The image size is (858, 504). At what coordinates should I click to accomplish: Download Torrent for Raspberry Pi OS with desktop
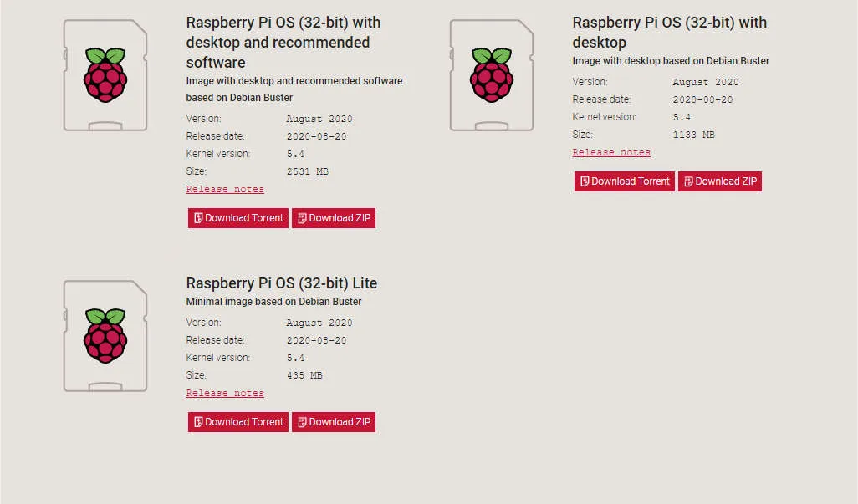pyautogui.click(x=625, y=181)
